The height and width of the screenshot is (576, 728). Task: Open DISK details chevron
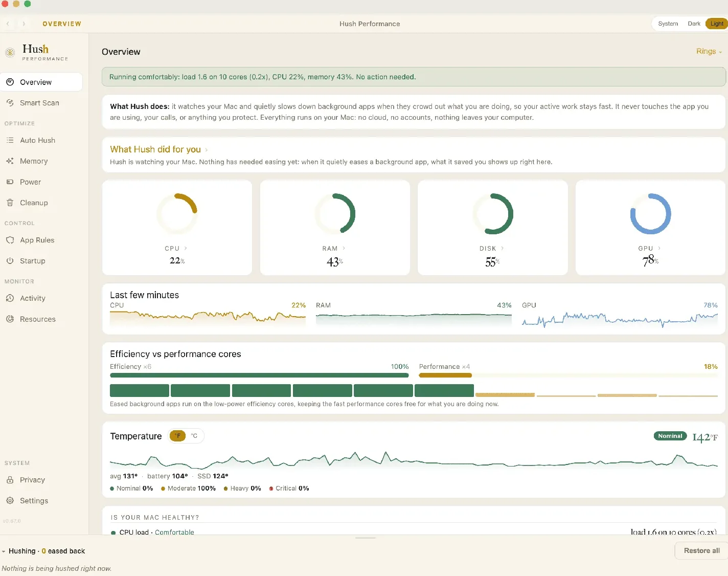pos(502,248)
